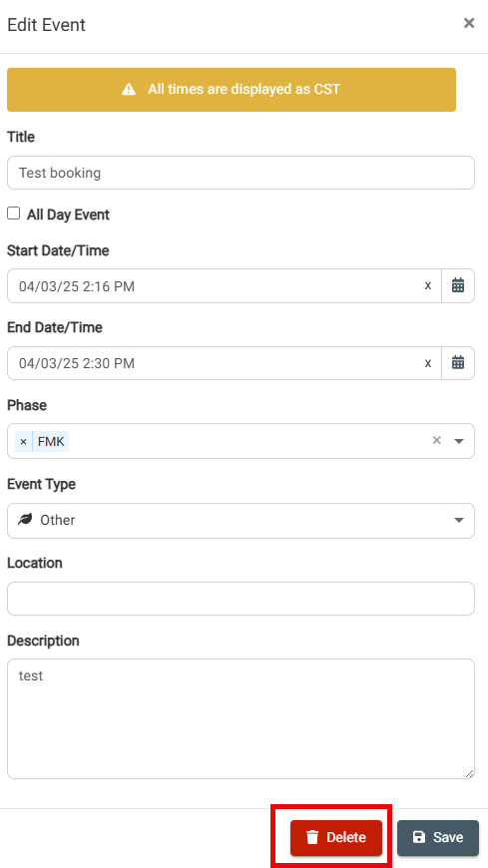Open the End Date calendar picker icon

click(x=457, y=363)
